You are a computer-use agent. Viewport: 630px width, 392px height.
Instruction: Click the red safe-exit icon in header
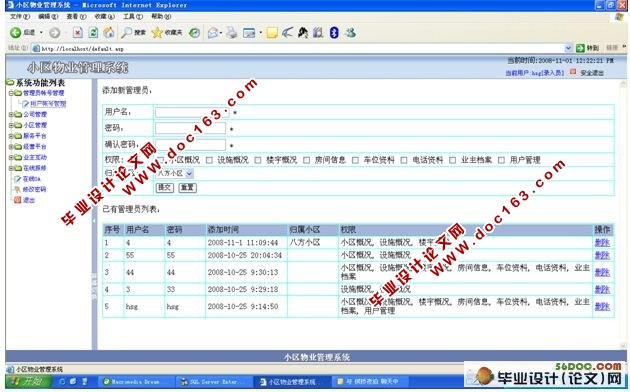point(573,72)
